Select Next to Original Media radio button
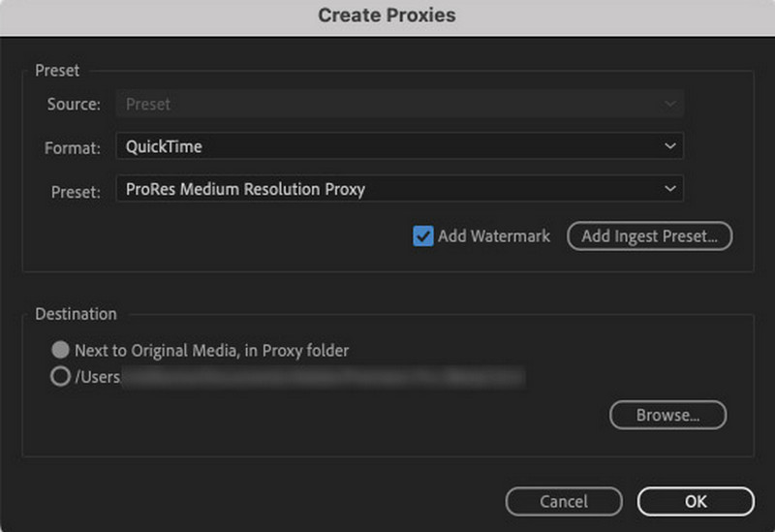The width and height of the screenshot is (775, 532). pos(60,350)
